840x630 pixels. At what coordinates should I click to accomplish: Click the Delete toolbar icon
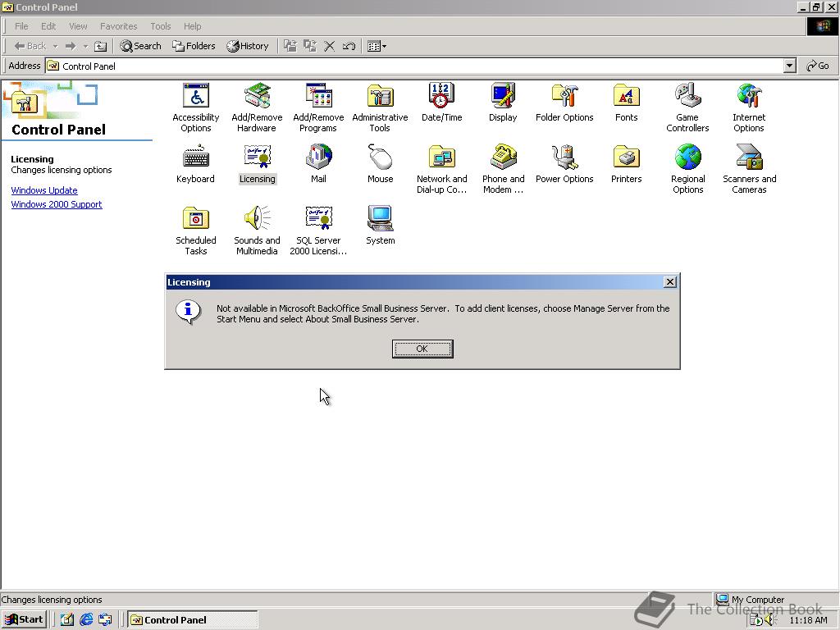tap(330, 46)
